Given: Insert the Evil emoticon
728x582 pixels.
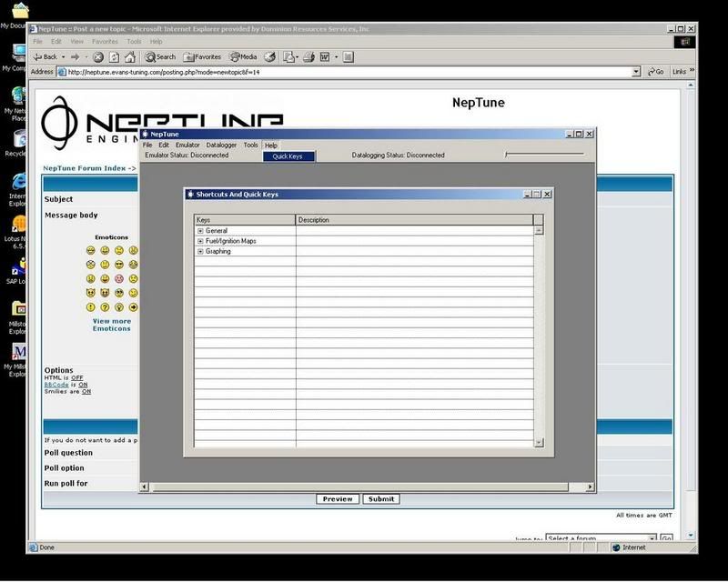Looking at the screenshot, I should click(90, 293).
